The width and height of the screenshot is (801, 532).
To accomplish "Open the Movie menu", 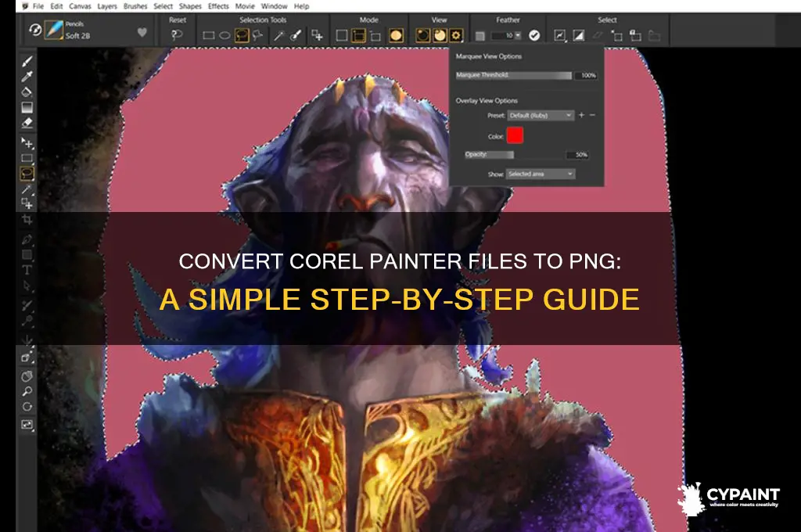I will (245, 6).
